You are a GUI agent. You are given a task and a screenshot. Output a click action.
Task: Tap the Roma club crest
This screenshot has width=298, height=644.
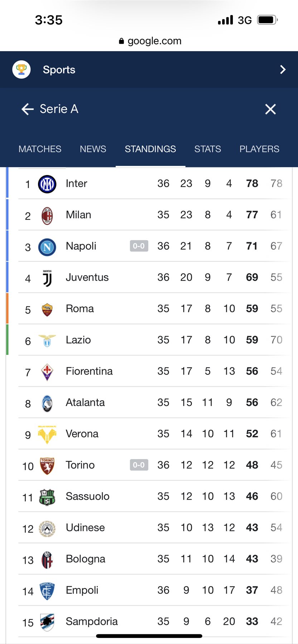47,309
